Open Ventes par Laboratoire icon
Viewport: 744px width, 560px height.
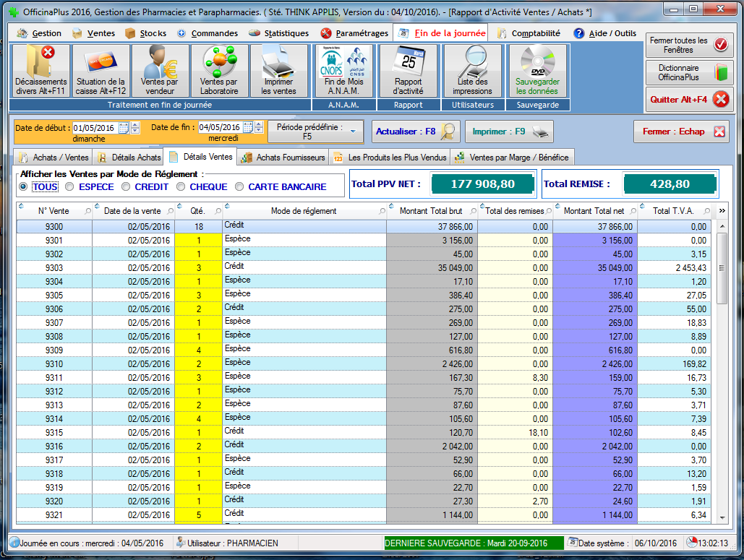point(219,61)
